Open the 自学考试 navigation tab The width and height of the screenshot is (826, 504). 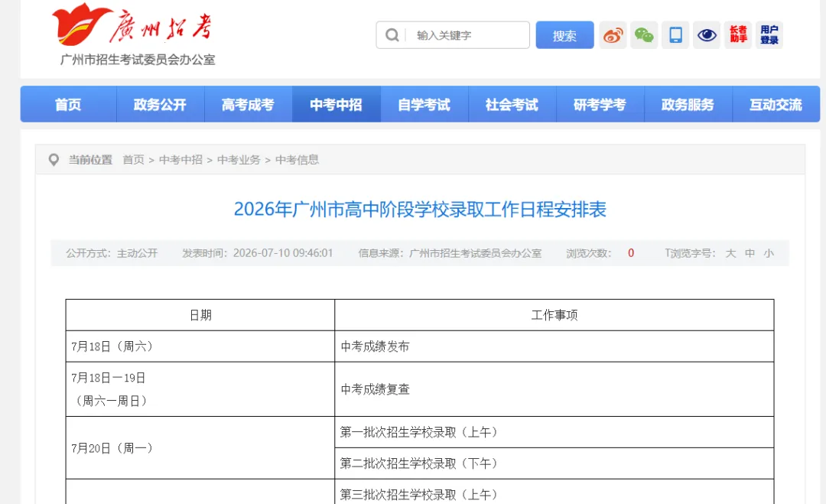[x=424, y=104]
